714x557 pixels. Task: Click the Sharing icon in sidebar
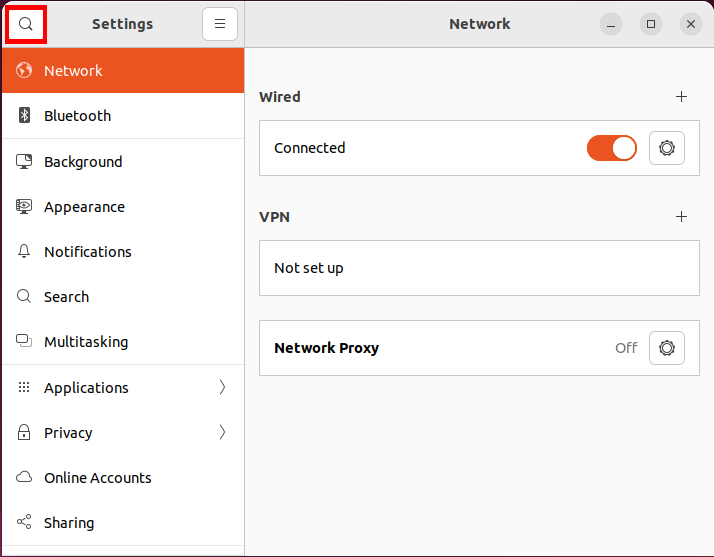tap(24, 522)
